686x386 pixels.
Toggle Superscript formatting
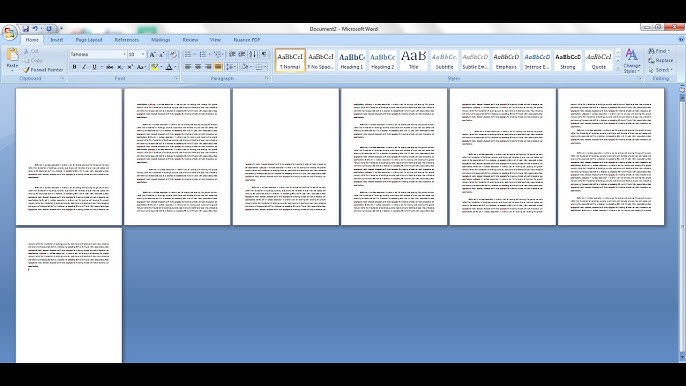point(130,67)
